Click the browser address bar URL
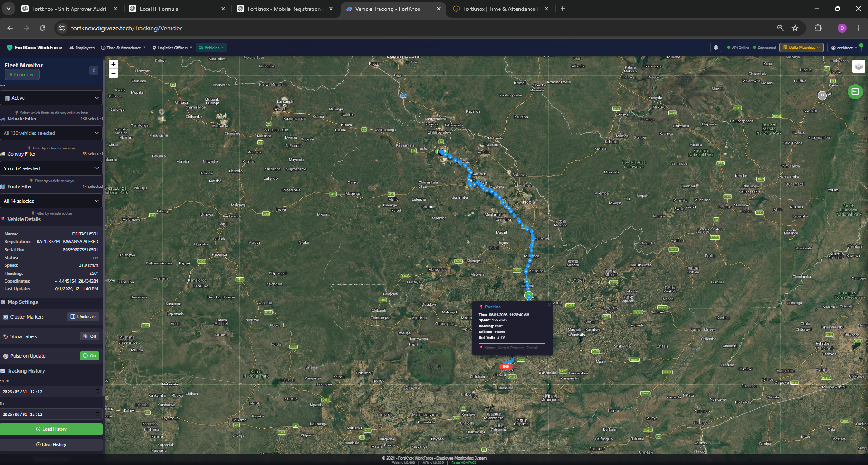 (x=127, y=28)
